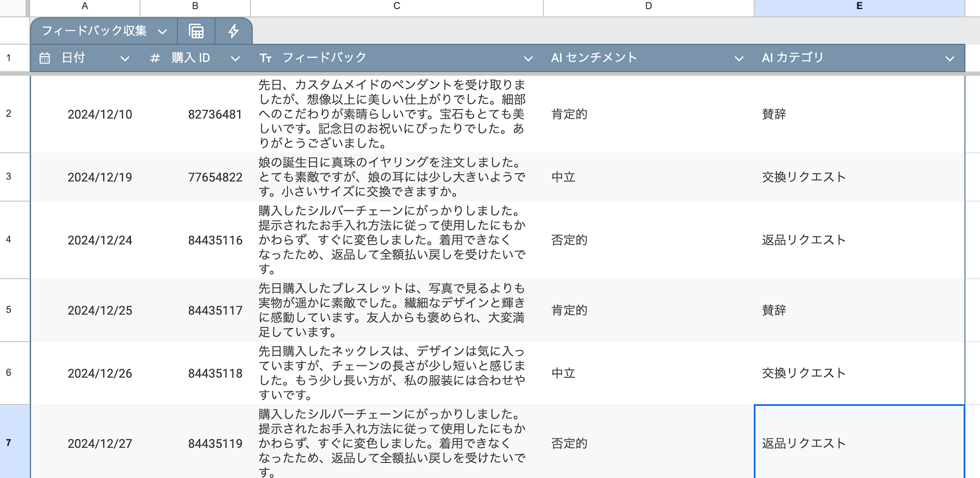The height and width of the screenshot is (478, 980).
Task: Open the 購入 ID column dropdown
Action: click(x=235, y=59)
